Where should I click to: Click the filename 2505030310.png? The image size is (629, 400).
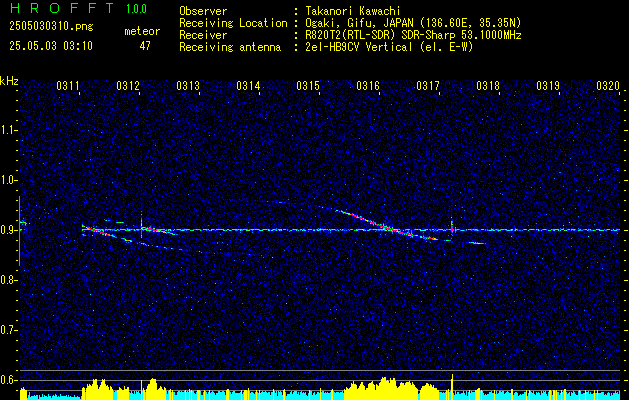tap(51, 27)
